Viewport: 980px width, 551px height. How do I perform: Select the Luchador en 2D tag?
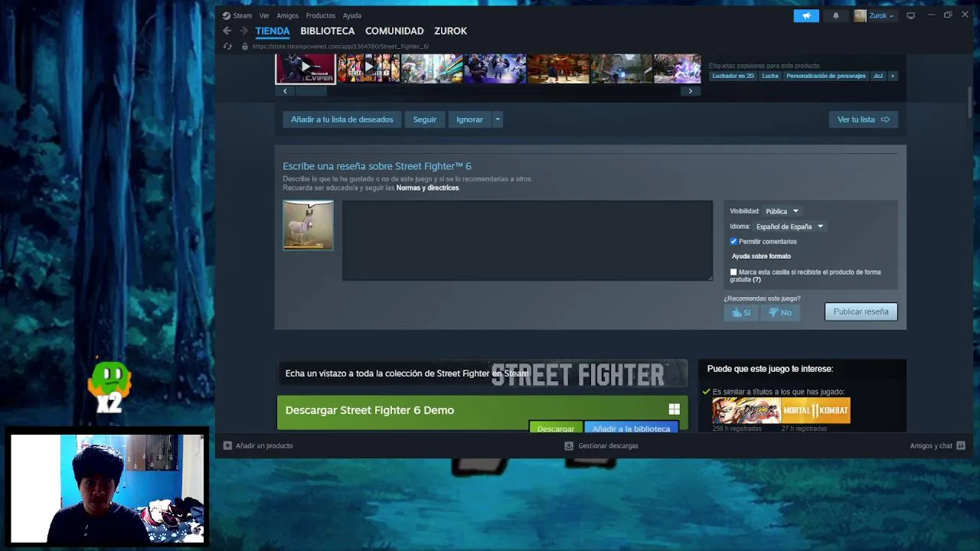[x=733, y=76]
